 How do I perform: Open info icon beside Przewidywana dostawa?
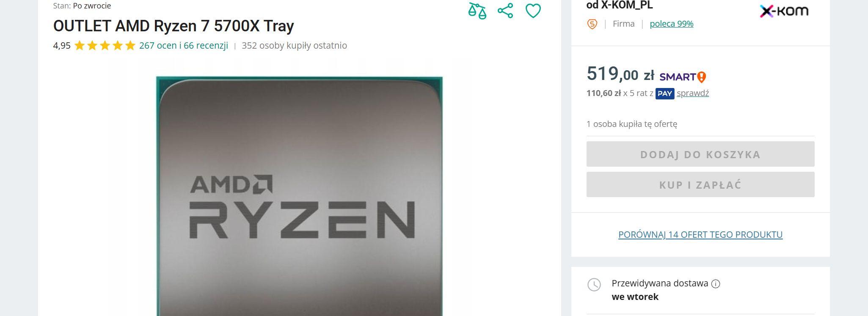pos(716,284)
